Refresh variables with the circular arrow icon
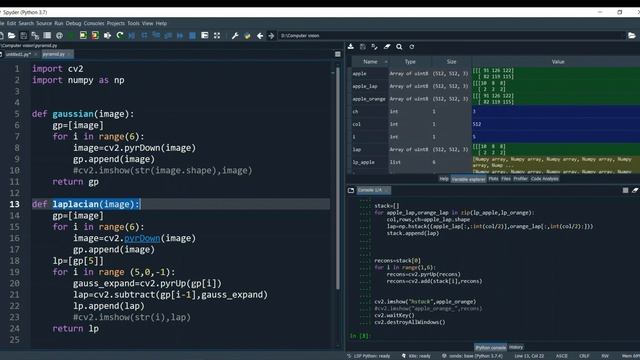 point(411,47)
